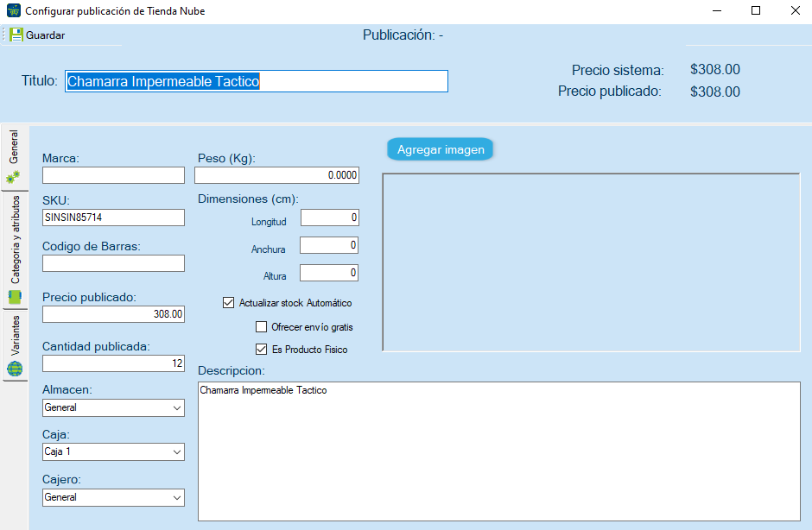The image size is (812, 530).
Task: Click the 'Dimensiones (cm):' label
Action: click(248, 199)
